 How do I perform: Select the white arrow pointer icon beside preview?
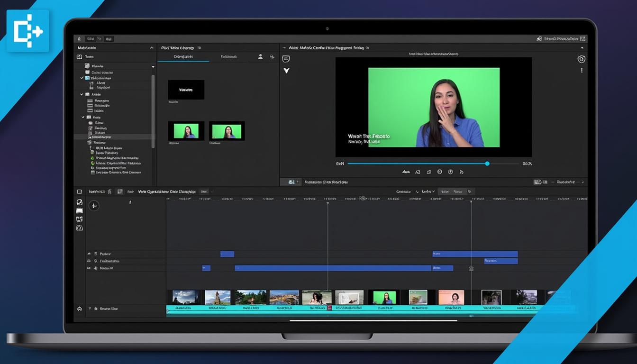(286, 71)
